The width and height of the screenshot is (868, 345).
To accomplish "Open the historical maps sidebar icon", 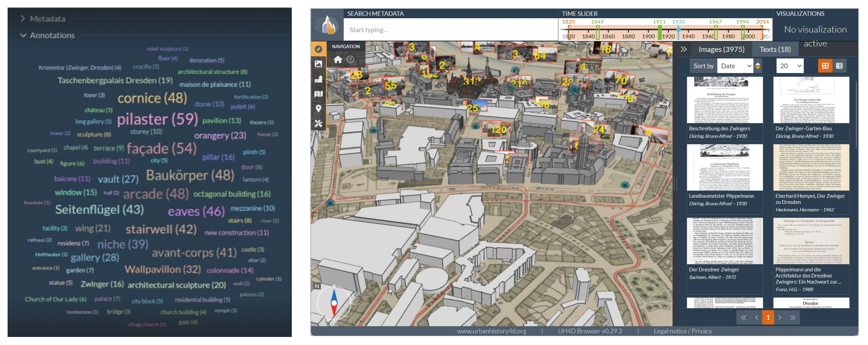I will (x=318, y=94).
